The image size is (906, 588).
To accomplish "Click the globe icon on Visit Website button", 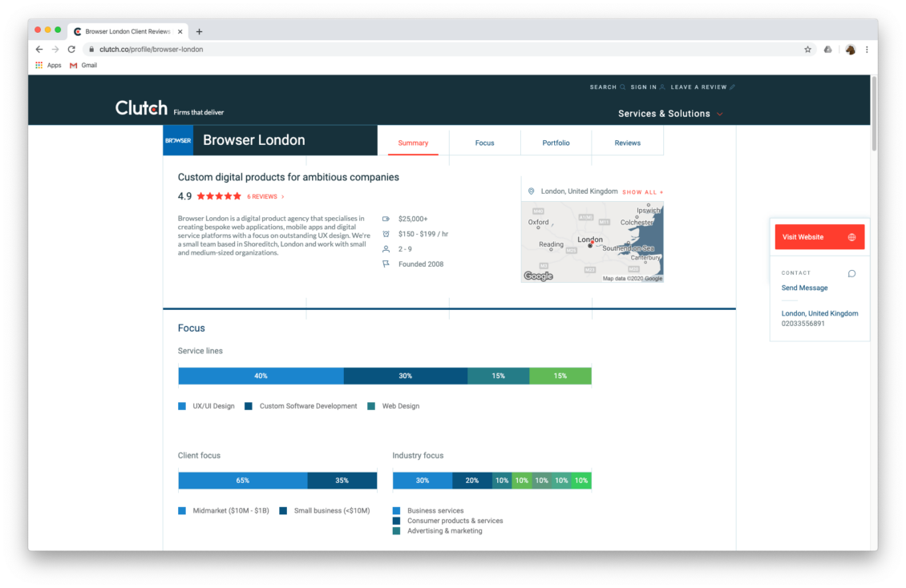I will coord(851,237).
